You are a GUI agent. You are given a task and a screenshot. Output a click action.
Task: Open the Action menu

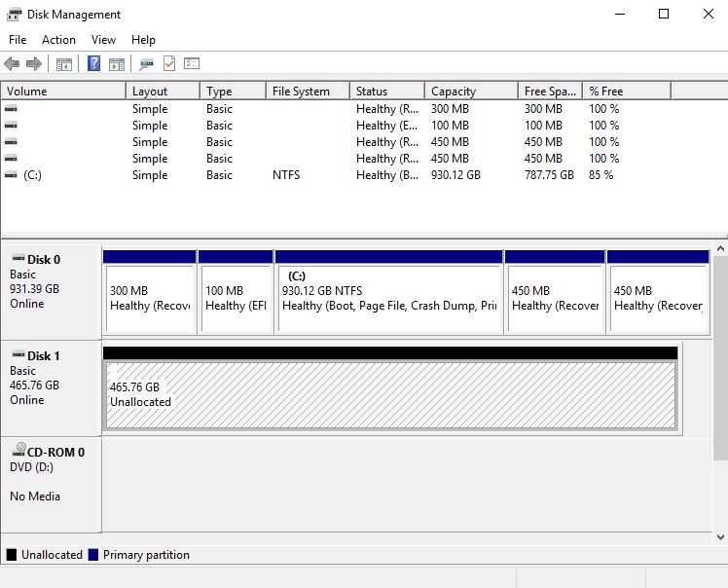tap(58, 40)
